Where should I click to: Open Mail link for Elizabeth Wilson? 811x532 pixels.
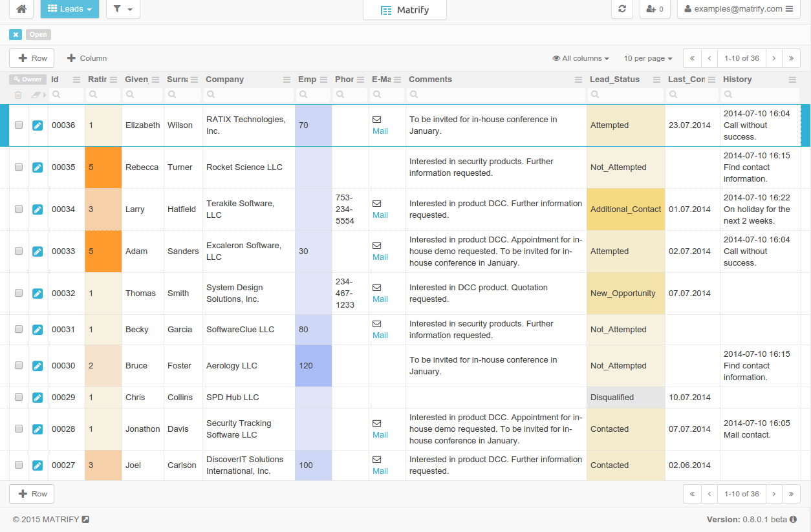(380, 131)
